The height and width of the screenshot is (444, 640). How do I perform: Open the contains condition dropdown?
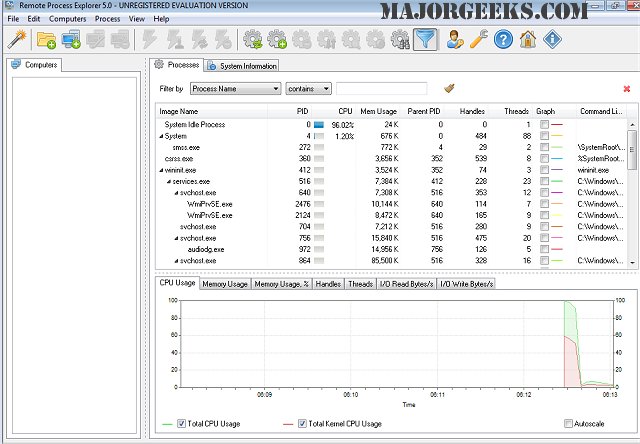click(308, 89)
